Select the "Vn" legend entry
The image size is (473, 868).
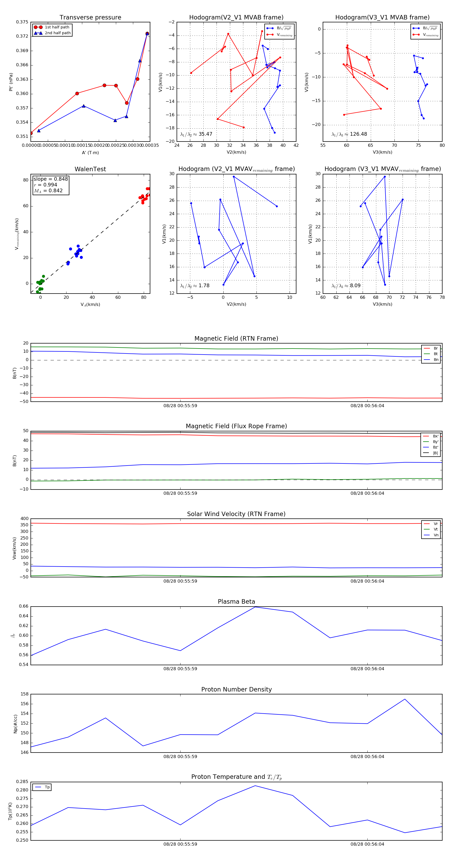[431, 535]
